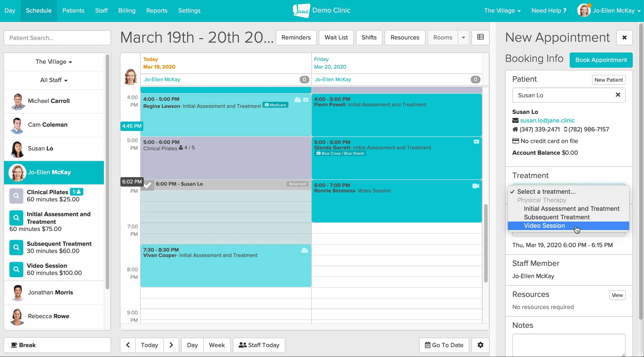Click the left arrow to view previous day

[127, 345]
